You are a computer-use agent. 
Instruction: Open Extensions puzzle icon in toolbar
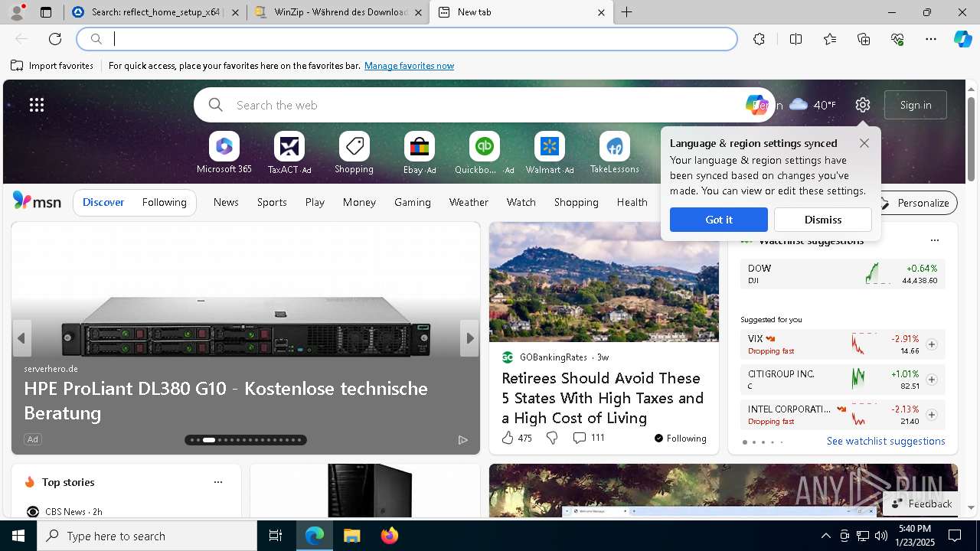[x=759, y=39]
